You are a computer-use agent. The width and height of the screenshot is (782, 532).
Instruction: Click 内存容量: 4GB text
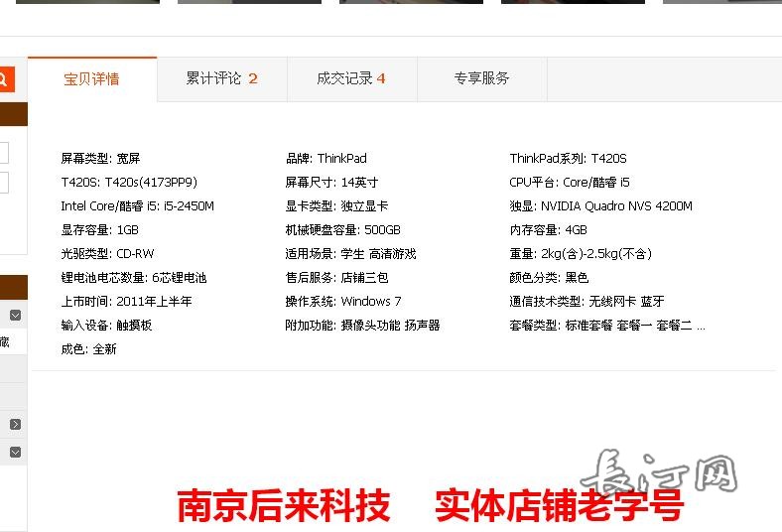point(548,230)
